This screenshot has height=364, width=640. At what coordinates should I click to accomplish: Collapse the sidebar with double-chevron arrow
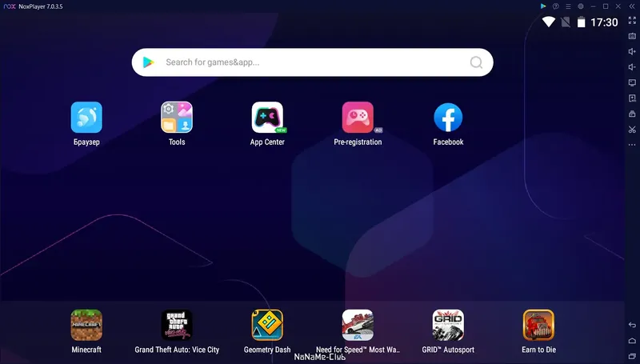632,6
